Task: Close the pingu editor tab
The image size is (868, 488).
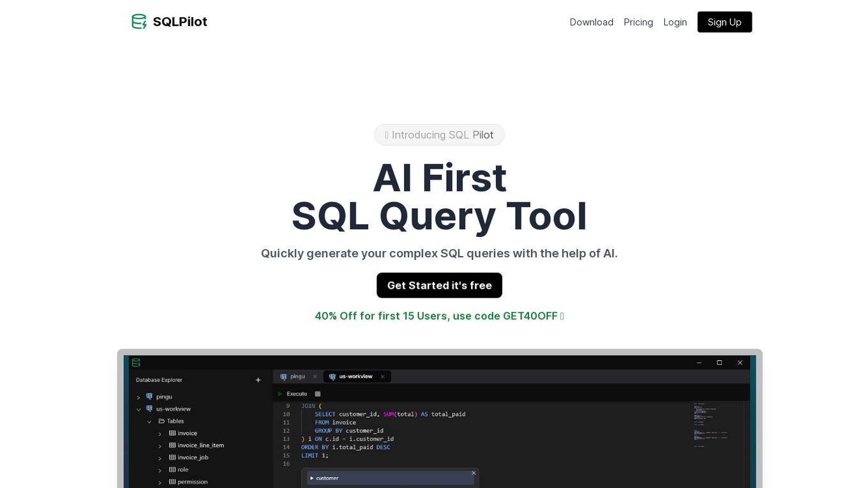Action: pos(315,377)
